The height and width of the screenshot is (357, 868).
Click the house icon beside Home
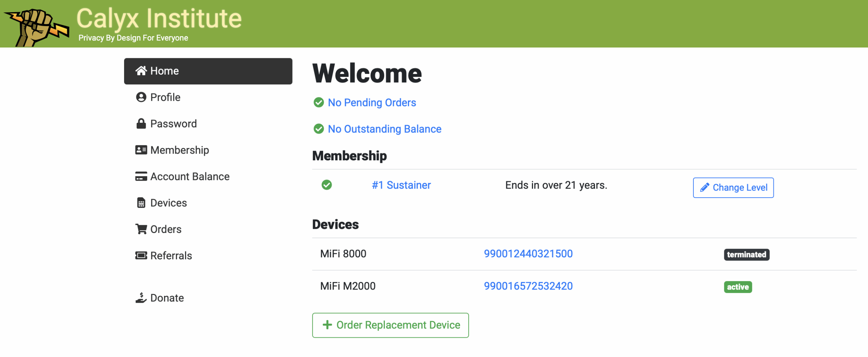(141, 71)
